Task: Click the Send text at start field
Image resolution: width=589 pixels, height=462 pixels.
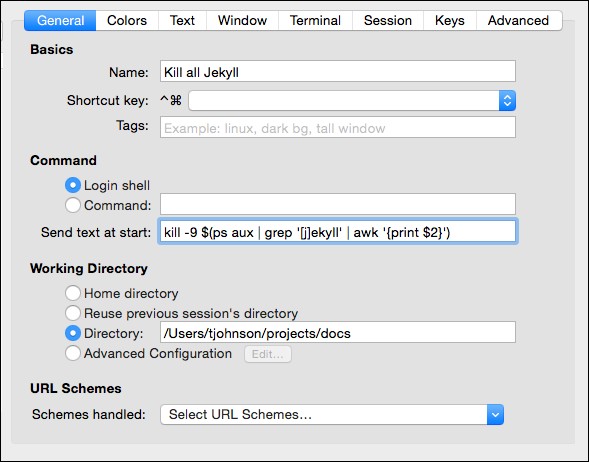Action: [x=338, y=231]
